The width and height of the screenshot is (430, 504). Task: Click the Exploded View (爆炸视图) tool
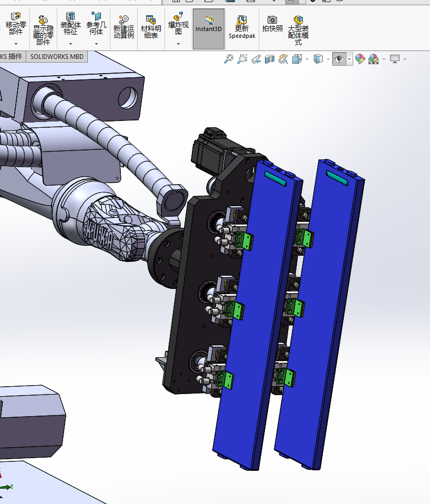(178, 23)
